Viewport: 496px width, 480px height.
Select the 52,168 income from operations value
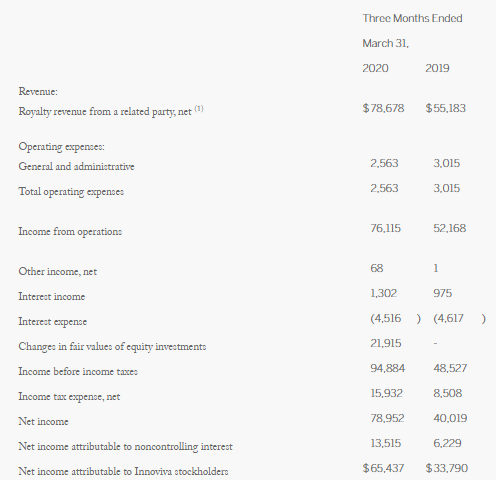tap(450, 228)
